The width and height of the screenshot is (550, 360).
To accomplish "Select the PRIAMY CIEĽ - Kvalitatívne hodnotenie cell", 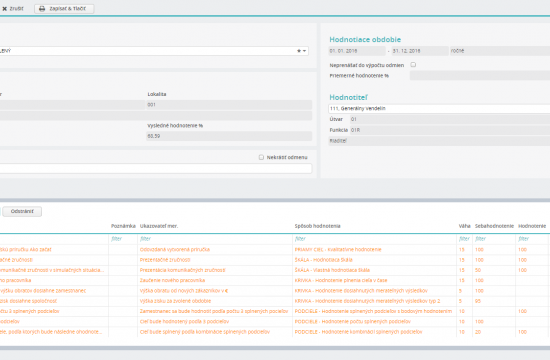I will 374,249.
